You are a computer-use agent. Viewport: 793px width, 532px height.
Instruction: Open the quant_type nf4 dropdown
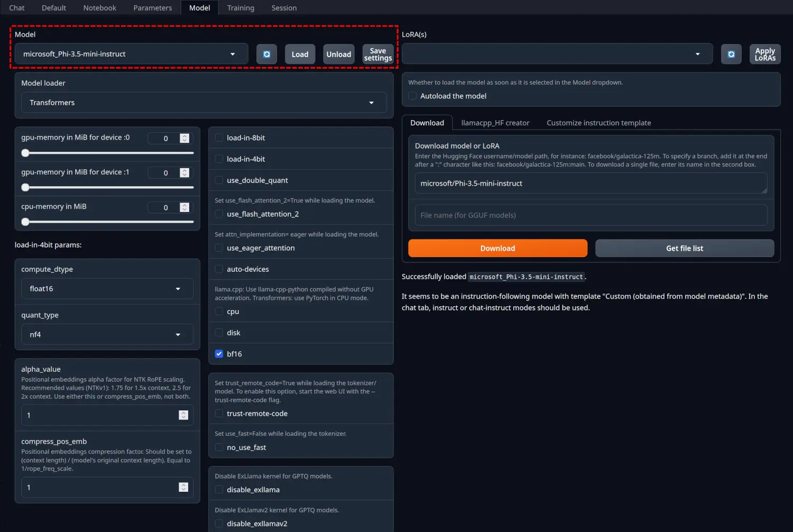click(107, 335)
